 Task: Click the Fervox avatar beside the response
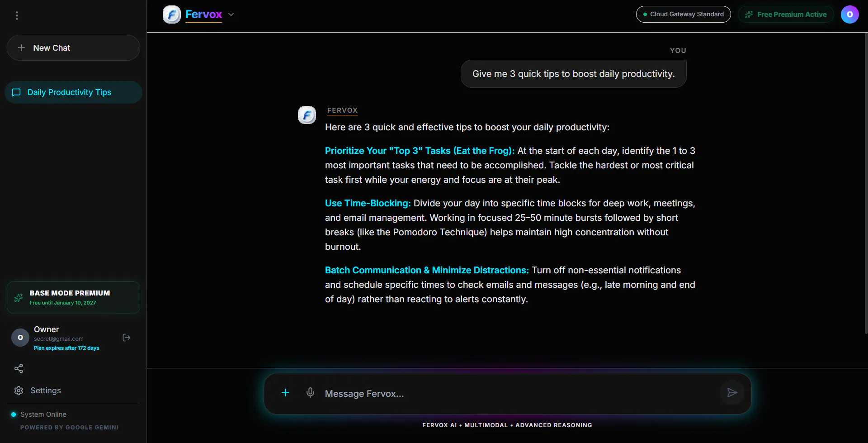(x=307, y=115)
